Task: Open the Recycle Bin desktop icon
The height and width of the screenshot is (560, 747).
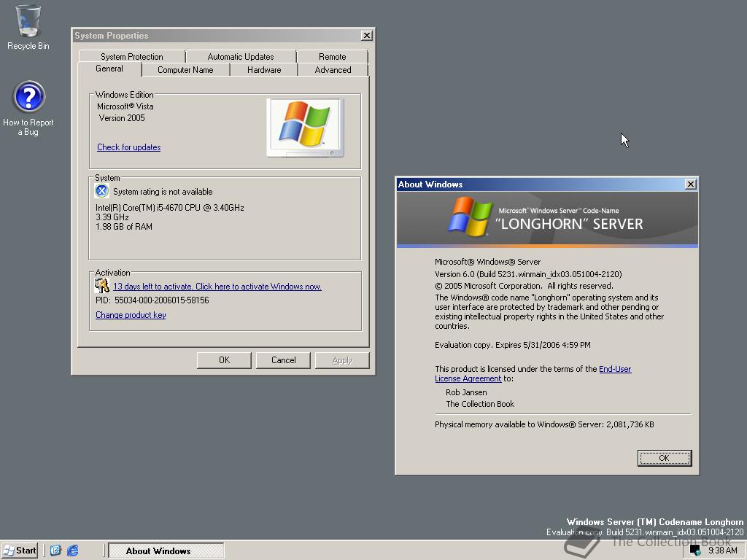Action: pos(28,27)
